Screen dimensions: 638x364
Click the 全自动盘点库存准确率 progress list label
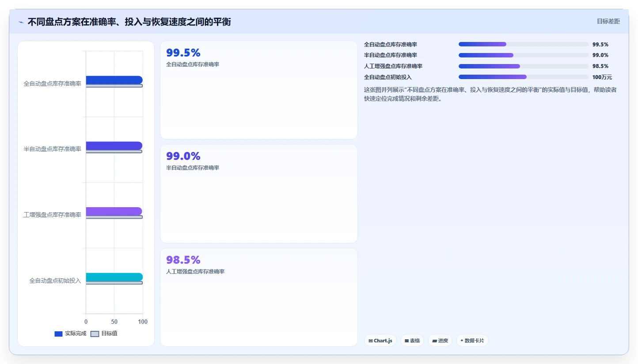coord(391,45)
